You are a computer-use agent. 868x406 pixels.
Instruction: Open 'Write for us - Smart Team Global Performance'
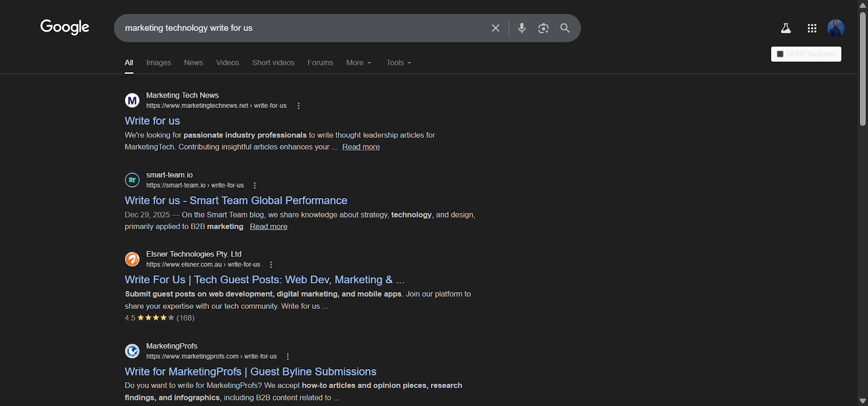[236, 200]
